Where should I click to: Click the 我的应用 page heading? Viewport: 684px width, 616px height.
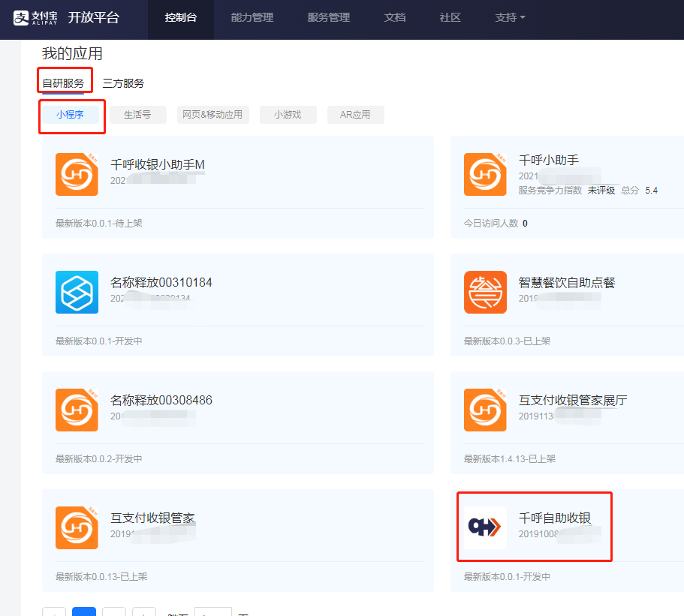[72, 53]
